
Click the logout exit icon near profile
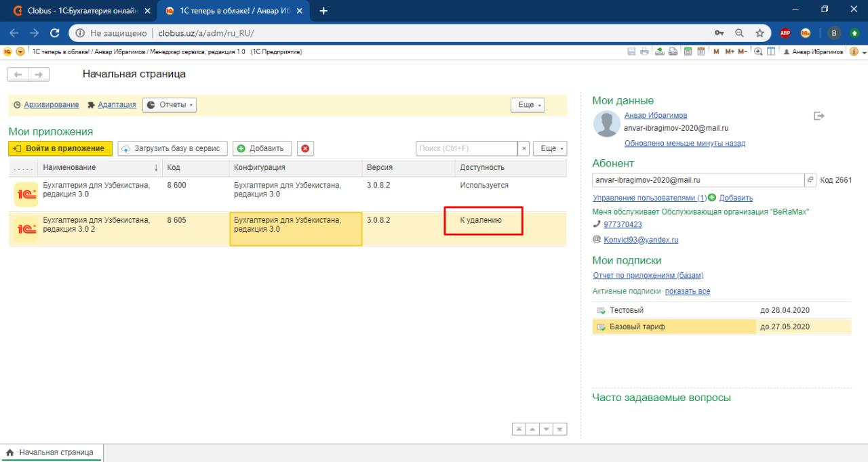818,117
